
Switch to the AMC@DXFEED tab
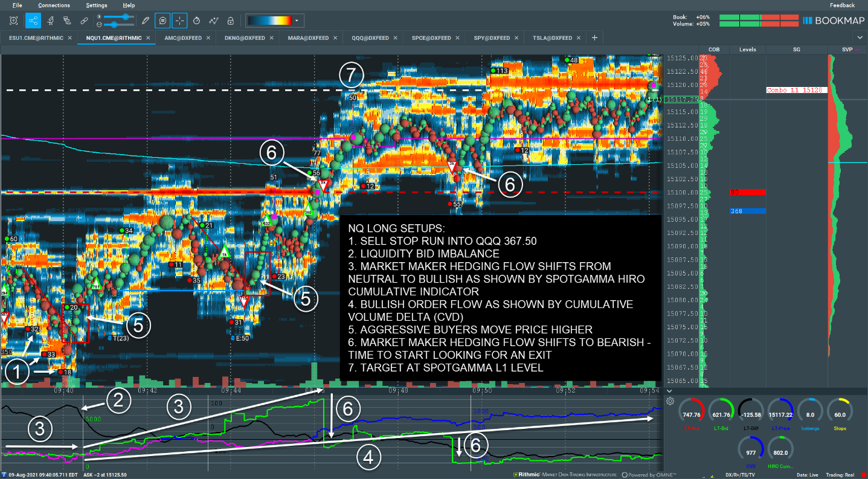click(184, 38)
